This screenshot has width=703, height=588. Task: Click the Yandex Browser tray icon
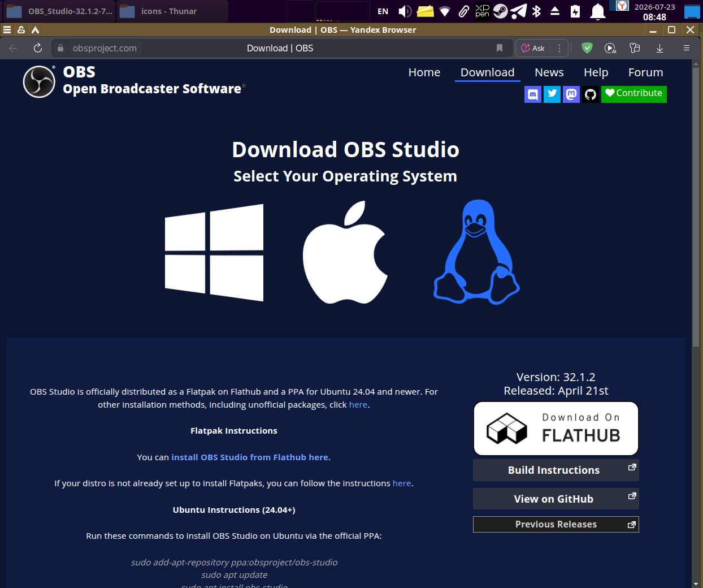(x=622, y=6)
